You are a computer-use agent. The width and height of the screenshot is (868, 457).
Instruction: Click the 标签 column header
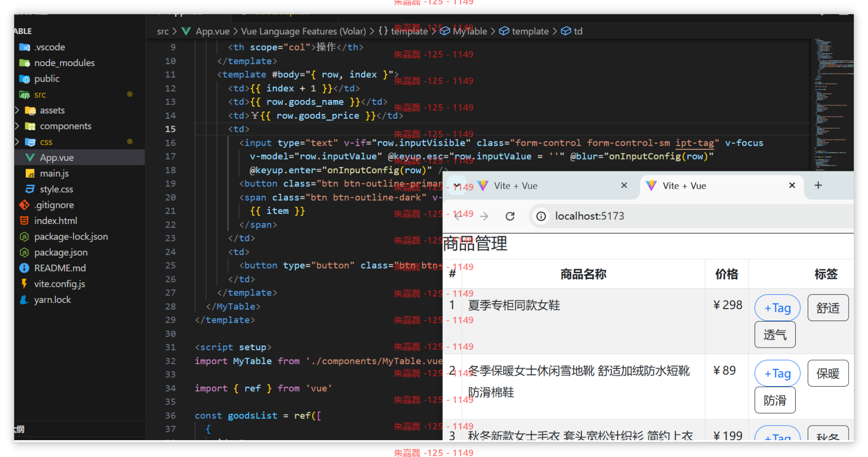point(826,274)
